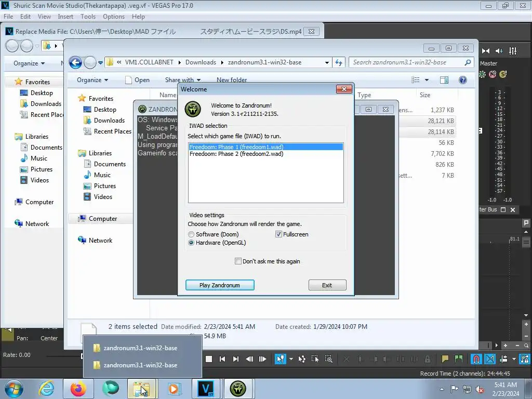
Task: Open Organize dropdown in front Explorer
Action: pos(92,80)
